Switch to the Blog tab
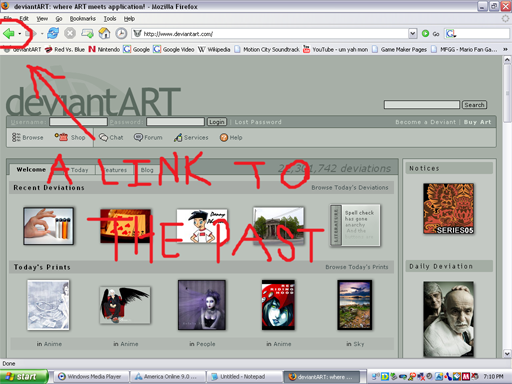 click(x=147, y=170)
